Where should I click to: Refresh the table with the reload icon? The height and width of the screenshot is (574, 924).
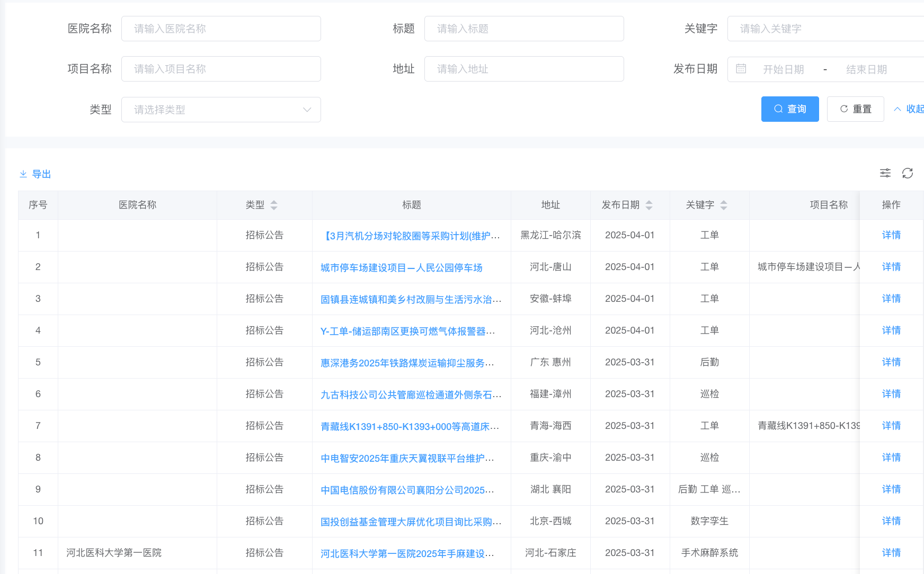pyautogui.click(x=907, y=173)
